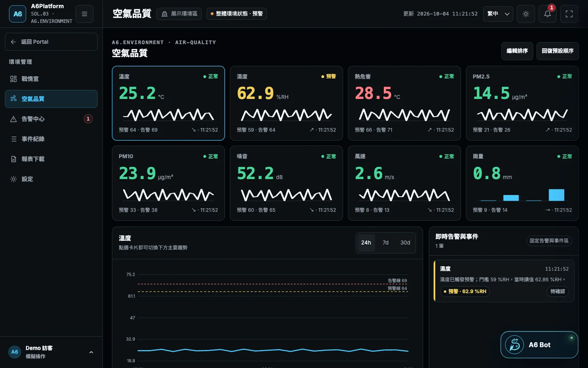Select the 7d time range

[x=385, y=243]
